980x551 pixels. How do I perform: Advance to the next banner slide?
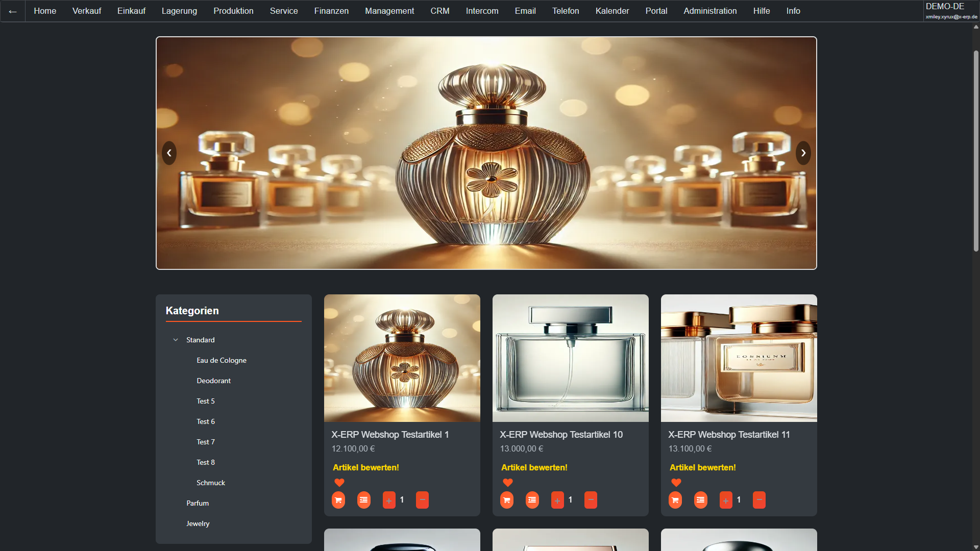coord(803,153)
